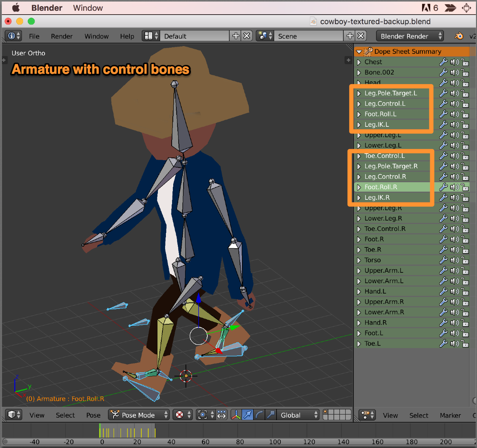The height and width of the screenshot is (448, 477).
Task: Click the info editor type icon
Action: pos(13,36)
